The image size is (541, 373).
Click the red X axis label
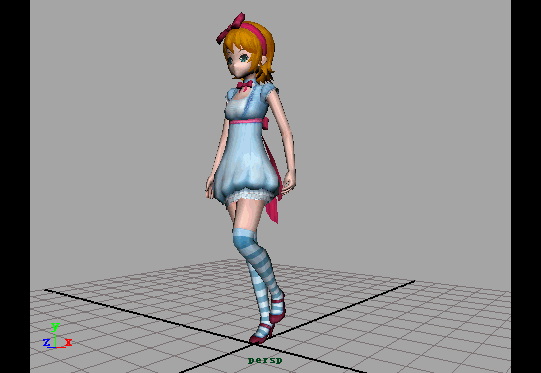pos(69,342)
